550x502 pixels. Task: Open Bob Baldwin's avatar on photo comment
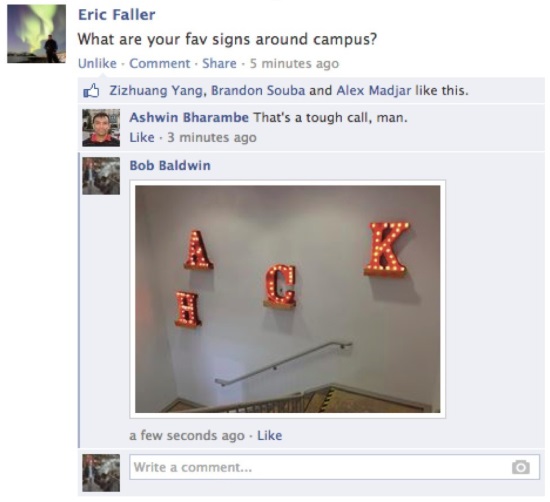pos(101,176)
